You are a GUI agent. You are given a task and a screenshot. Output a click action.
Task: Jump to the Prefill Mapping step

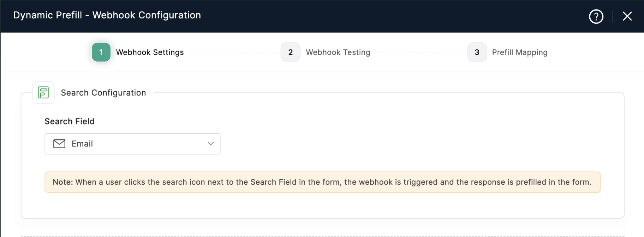coord(519,52)
